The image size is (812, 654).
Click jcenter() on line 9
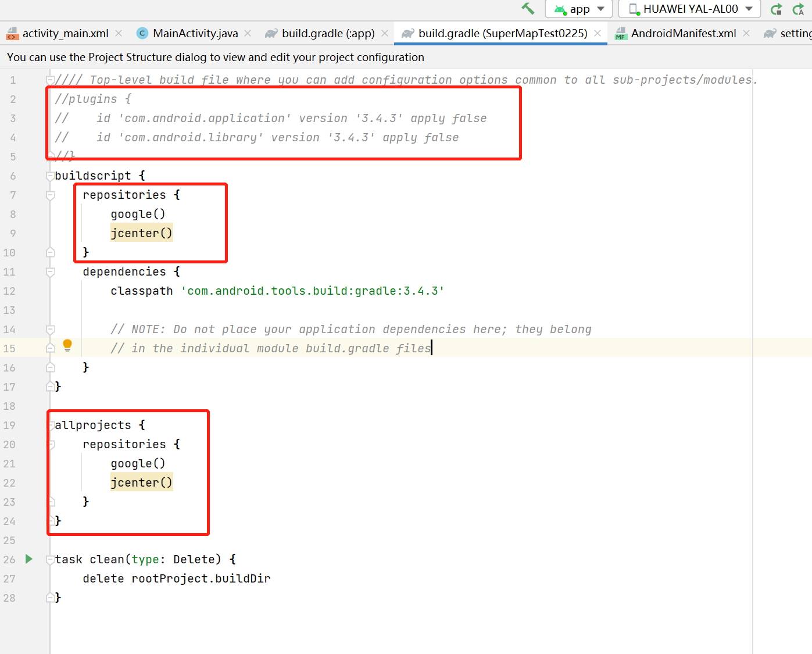click(x=141, y=233)
